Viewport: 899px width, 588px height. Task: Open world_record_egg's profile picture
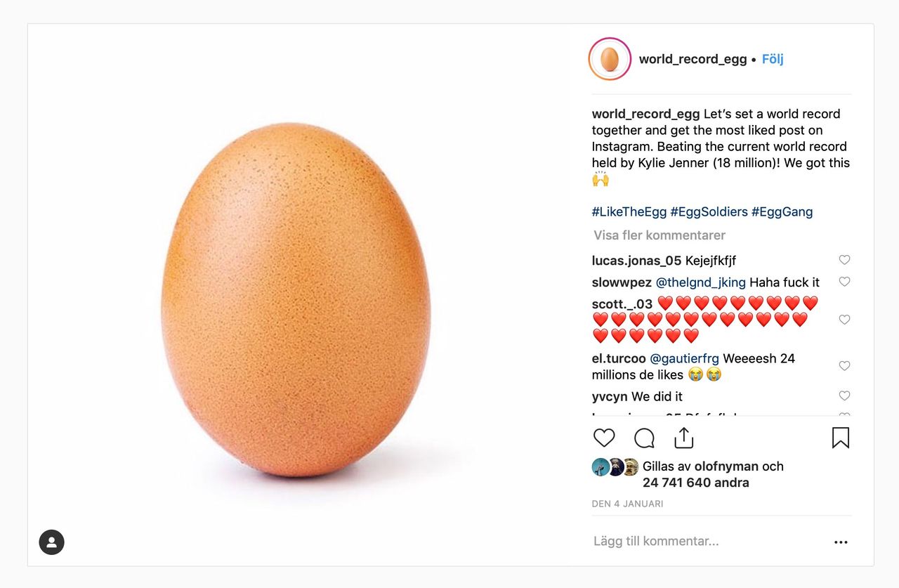click(608, 58)
